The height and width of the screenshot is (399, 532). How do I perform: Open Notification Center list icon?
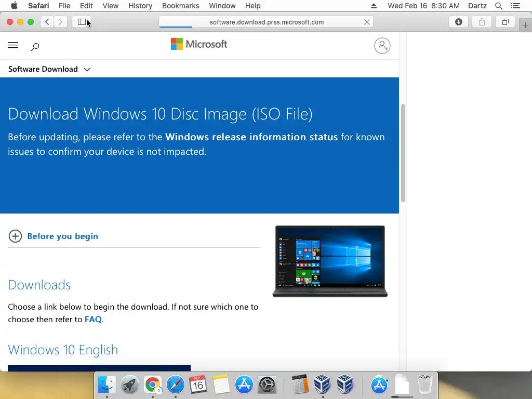click(515, 6)
